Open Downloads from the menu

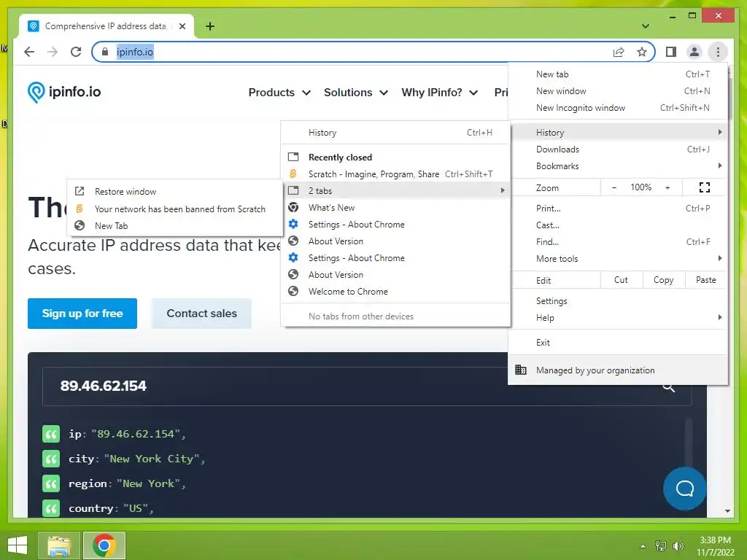point(618,149)
